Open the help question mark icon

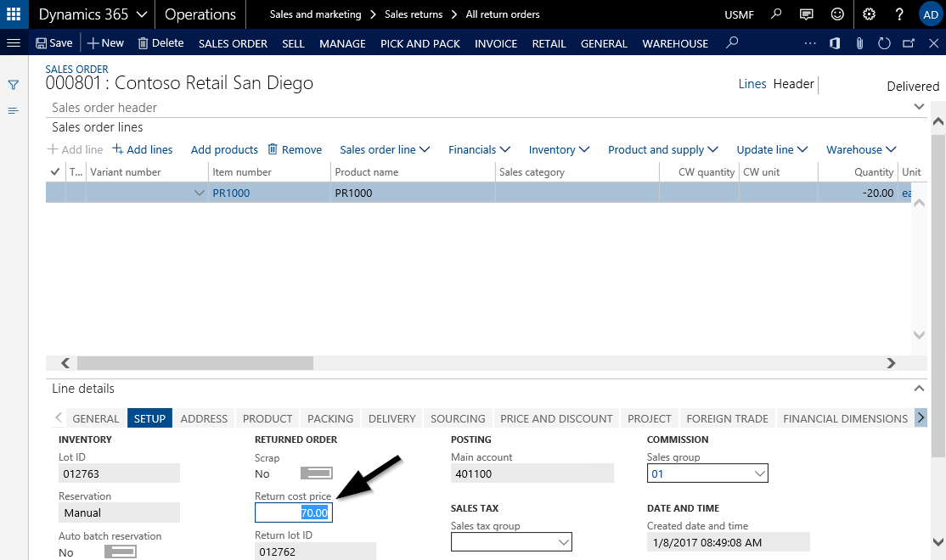(899, 14)
